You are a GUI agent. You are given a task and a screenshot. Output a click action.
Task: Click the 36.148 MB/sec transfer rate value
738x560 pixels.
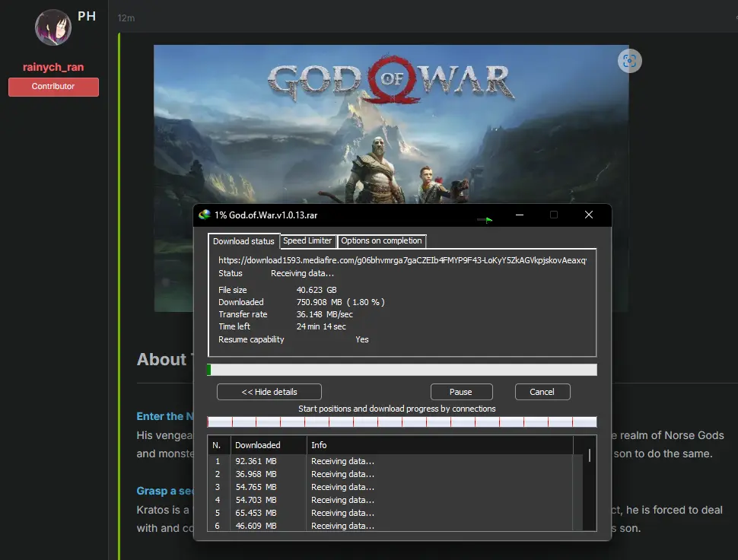325,314
